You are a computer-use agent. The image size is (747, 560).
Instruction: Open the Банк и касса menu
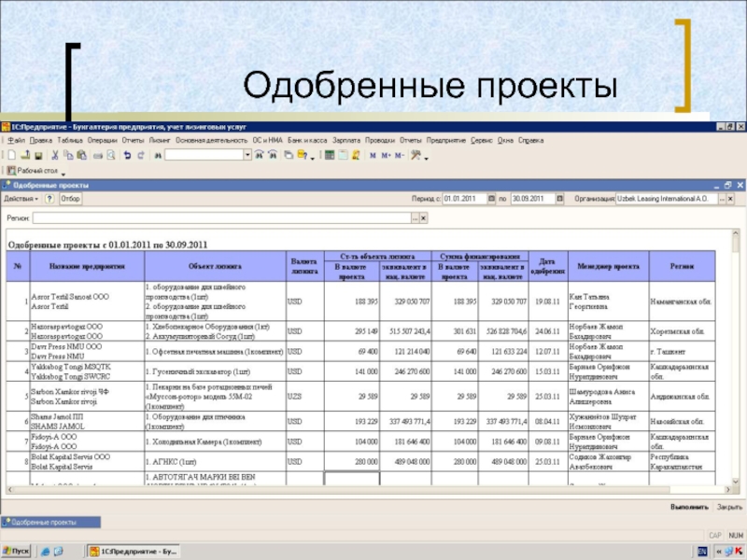pos(307,141)
